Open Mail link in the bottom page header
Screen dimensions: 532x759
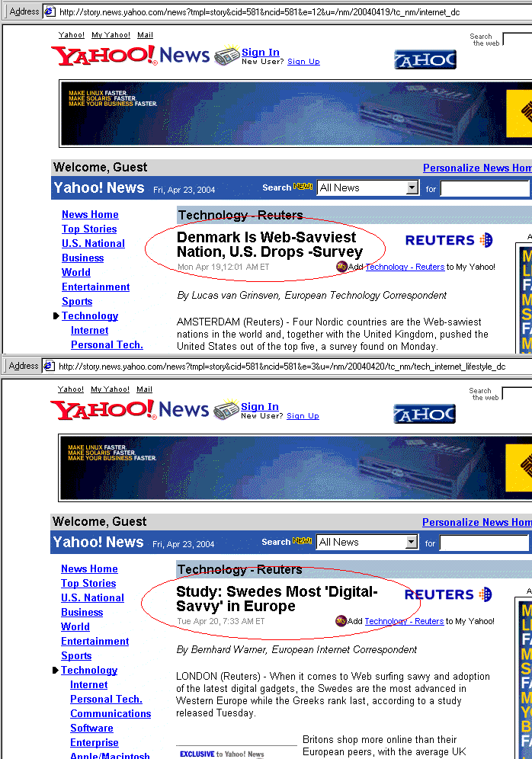click(144, 389)
